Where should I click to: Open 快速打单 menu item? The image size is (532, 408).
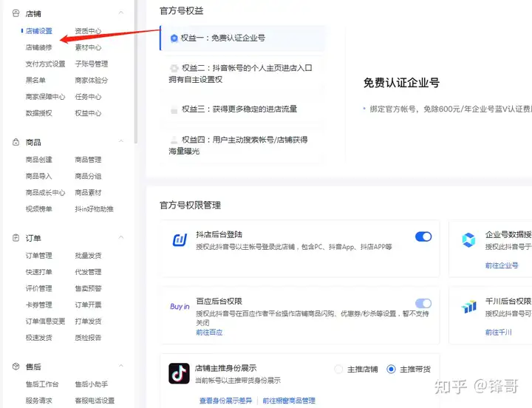[x=39, y=272]
